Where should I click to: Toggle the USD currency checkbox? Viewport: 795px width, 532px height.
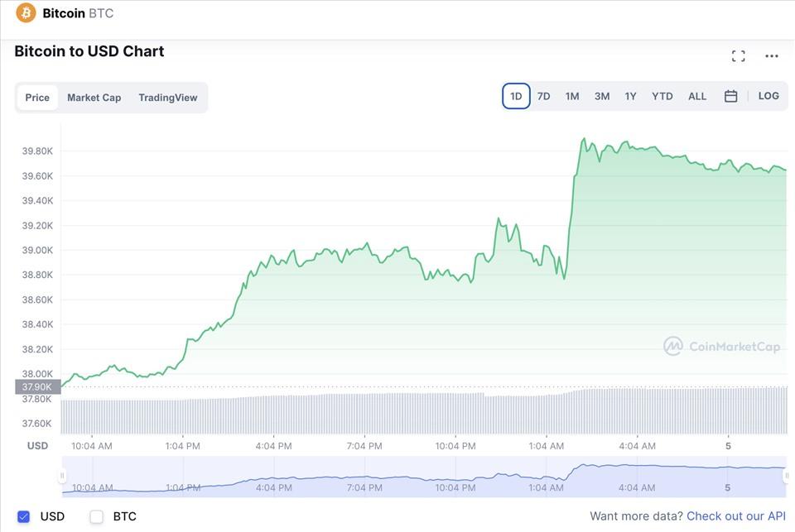coord(23,515)
